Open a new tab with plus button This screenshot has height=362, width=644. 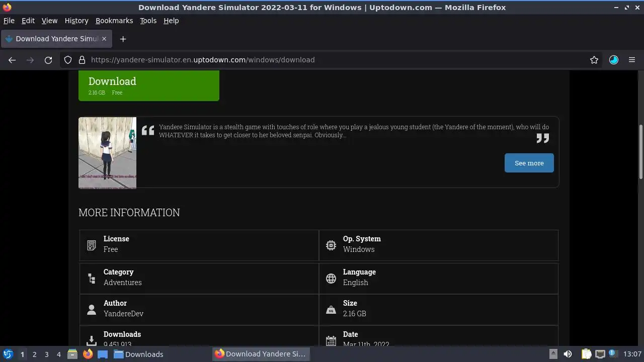click(x=123, y=39)
